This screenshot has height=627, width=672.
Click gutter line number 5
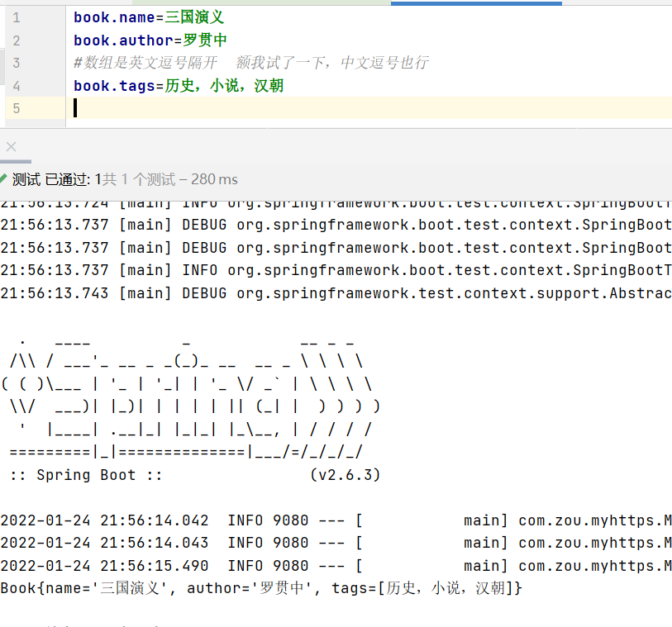17,108
